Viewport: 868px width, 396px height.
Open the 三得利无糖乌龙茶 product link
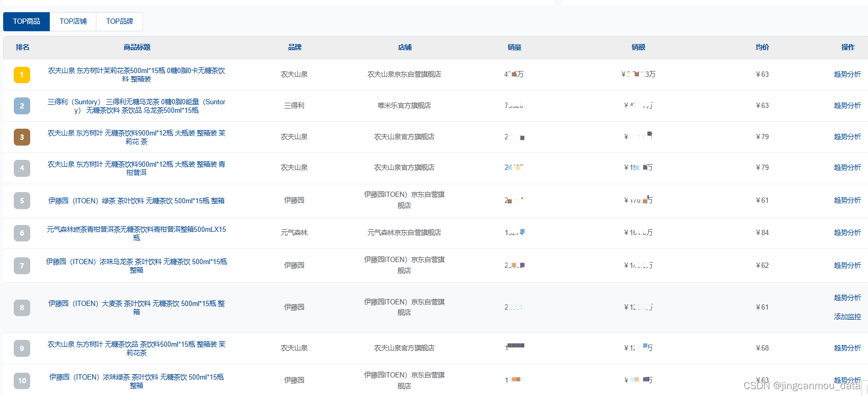pos(137,106)
